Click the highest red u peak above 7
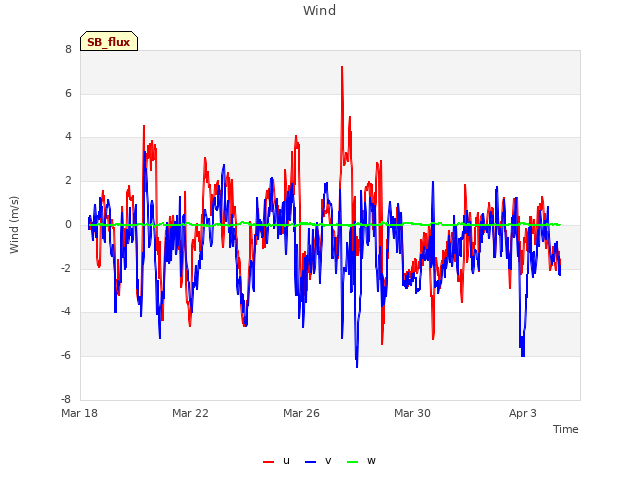 [x=342, y=67]
